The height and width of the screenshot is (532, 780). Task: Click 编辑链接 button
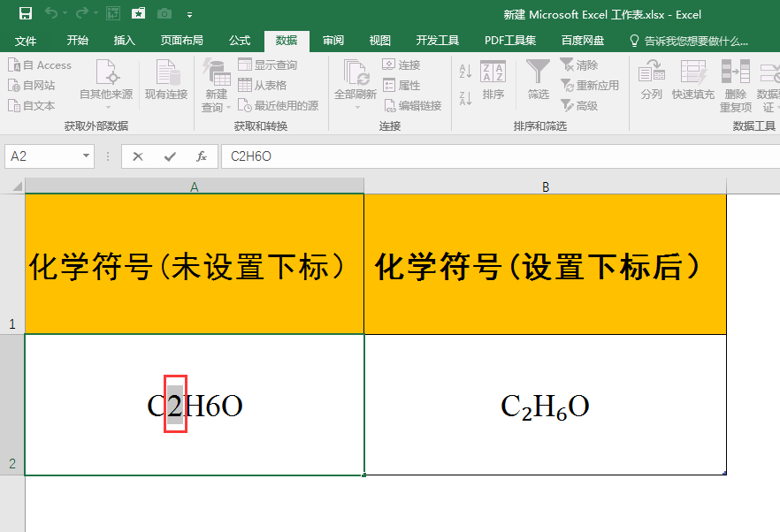412,106
